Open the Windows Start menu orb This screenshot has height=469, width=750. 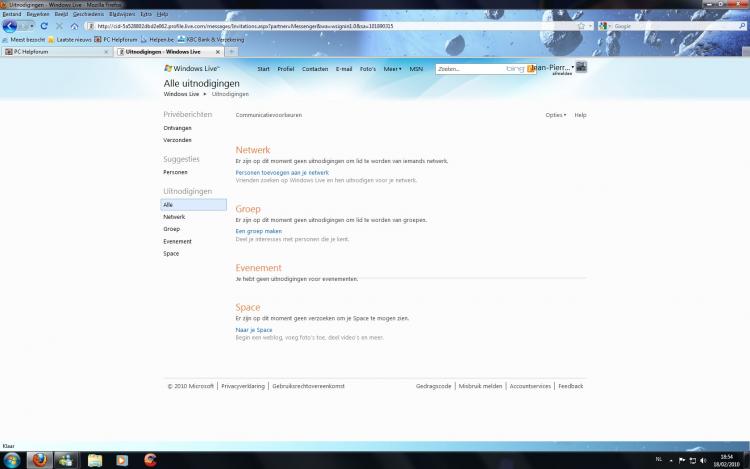click(x=11, y=460)
